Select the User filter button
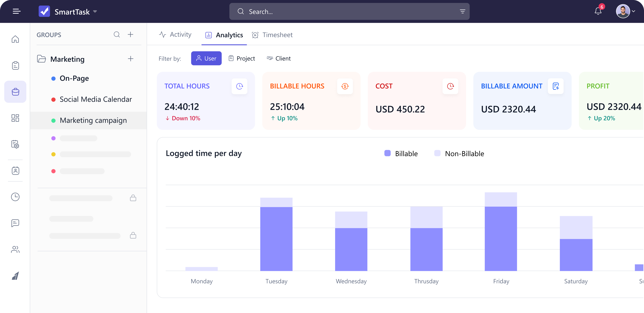This screenshot has width=644, height=313. coord(206,58)
